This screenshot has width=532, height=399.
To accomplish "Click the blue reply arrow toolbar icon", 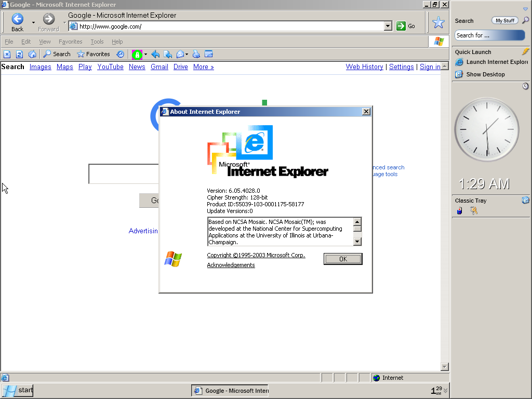I will point(155,54).
